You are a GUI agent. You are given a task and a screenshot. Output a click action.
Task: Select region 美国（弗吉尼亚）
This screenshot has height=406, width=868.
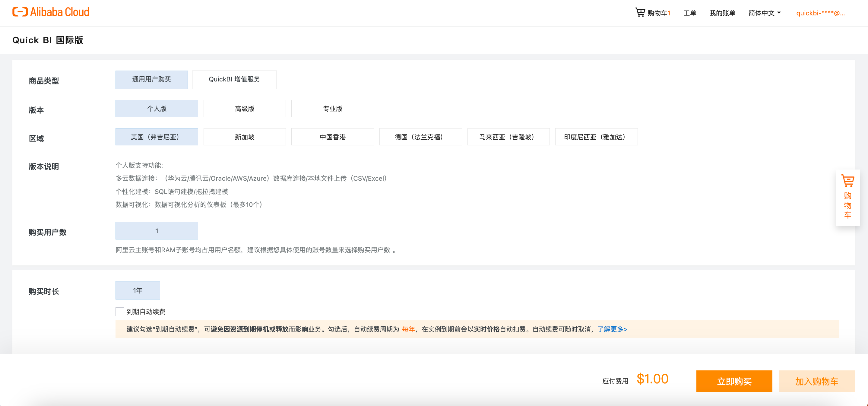[157, 137]
